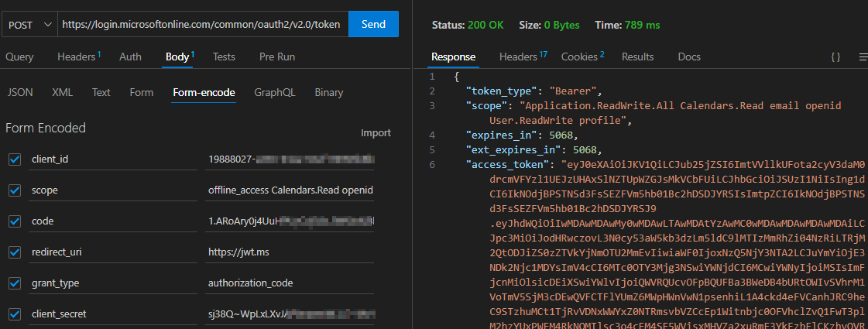
Task: Click the "token_type" key in response
Action: click(503, 91)
